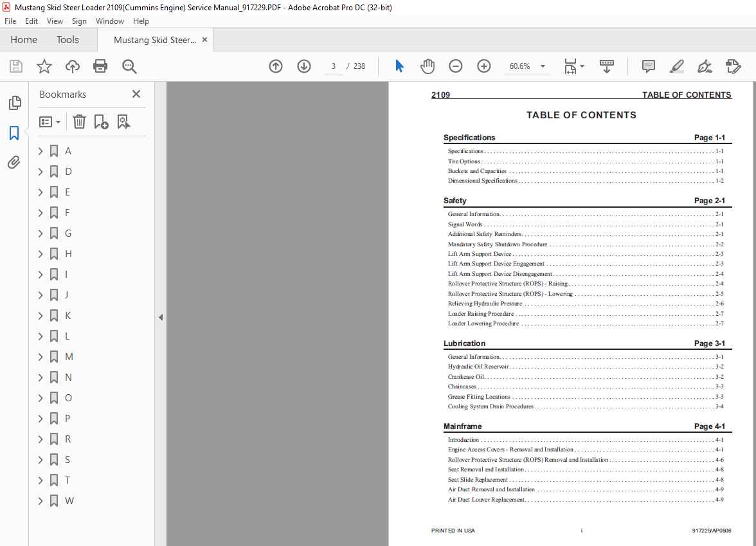Select bookmark H in list
Viewport: 756px width, 546px height.
[x=68, y=253]
